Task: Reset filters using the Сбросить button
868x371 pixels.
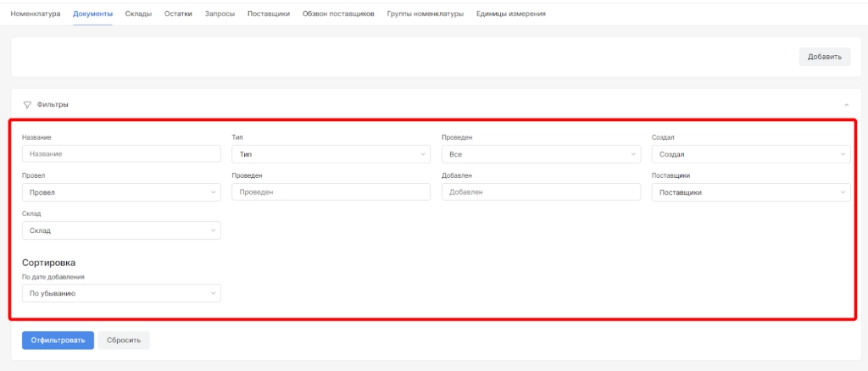Action: [124, 340]
